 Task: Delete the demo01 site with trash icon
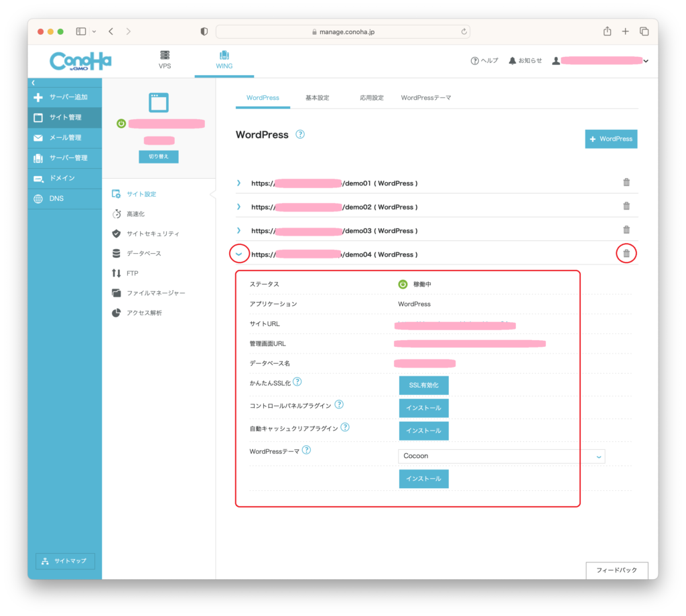pyautogui.click(x=626, y=182)
